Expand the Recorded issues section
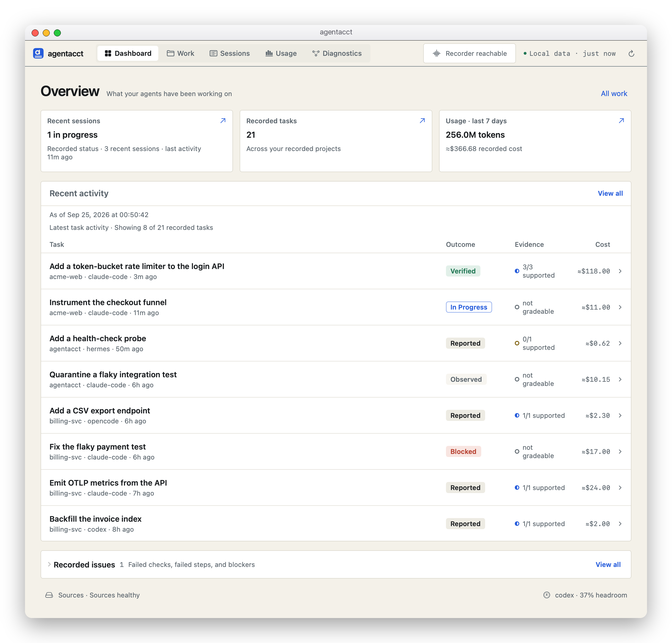 pos(49,564)
